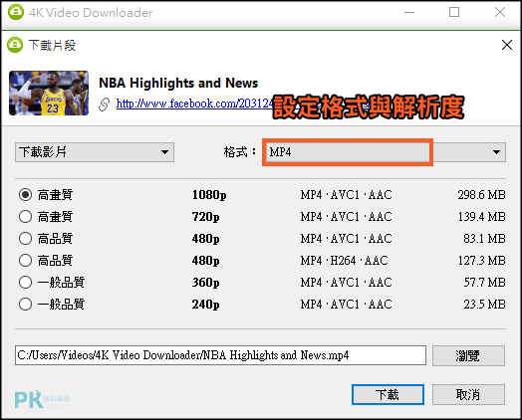
Task: Maximize the 4K Video Downloader window
Action: [x=454, y=12]
